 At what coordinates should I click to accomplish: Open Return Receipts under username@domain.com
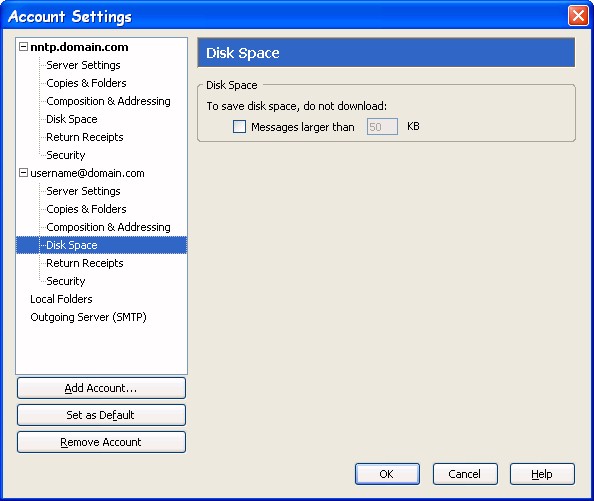pyautogui.click(x=84, y=263)
